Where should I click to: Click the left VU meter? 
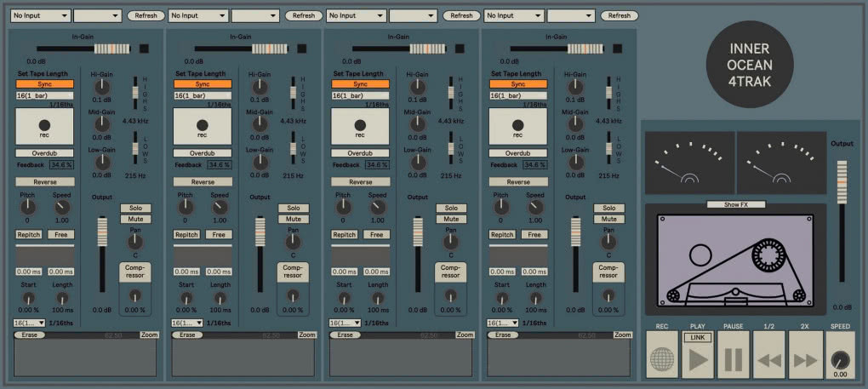tap(690, 163)
